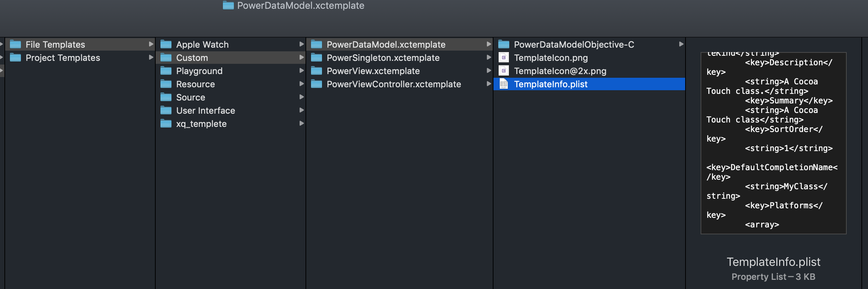Click the File Templates folder icon
The width and height of the screenshot is (868, 289).
click(15, 44)
